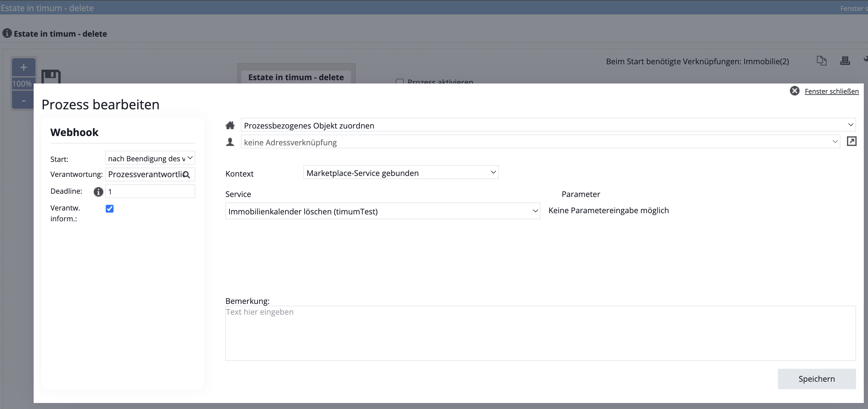Click the circled X close icon

pyautogui.click(x=794, y=91)
